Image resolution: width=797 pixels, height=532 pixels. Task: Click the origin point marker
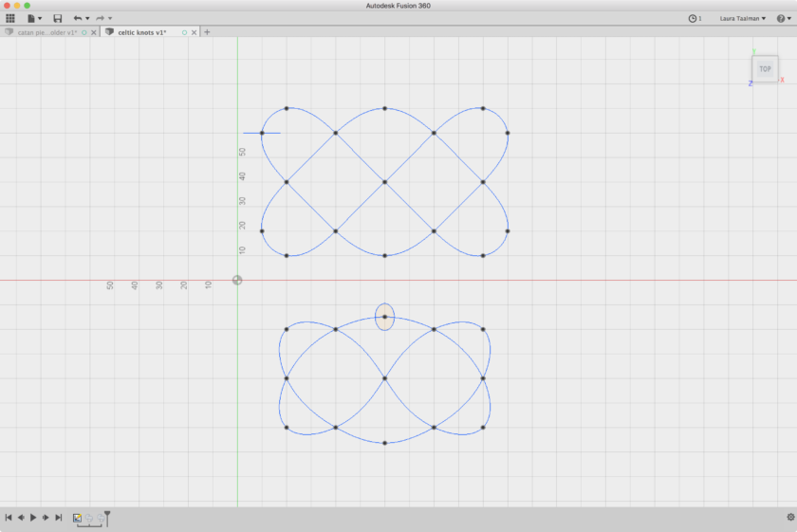pyautogui.click(x=237, y=280)
